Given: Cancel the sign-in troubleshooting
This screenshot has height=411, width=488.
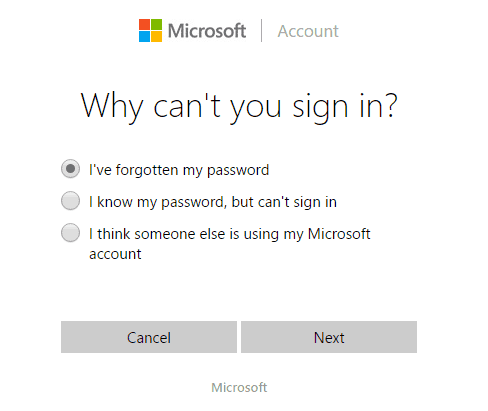Looking at the screenshot, I should [x=149, y=337].
